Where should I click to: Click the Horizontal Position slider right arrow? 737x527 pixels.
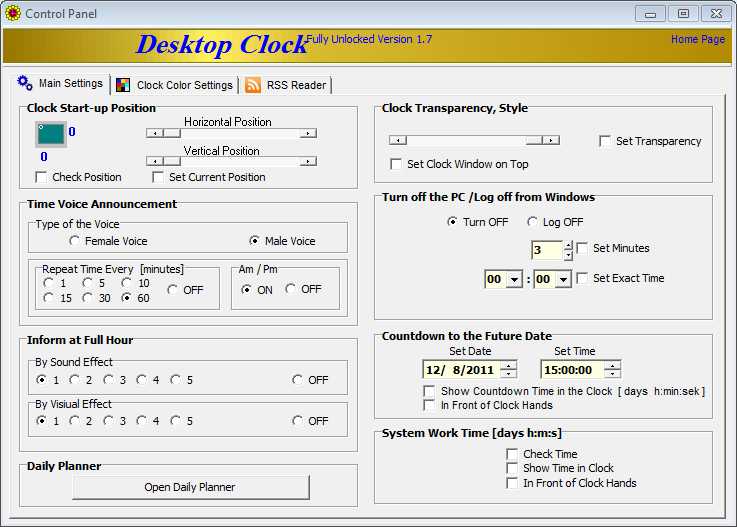tap(308, 133)
